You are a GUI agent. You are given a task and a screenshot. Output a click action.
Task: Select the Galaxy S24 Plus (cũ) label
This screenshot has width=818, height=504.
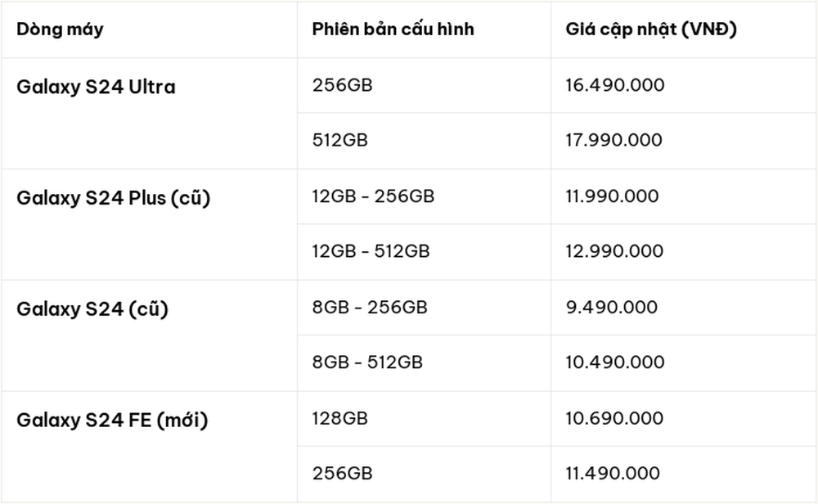click(113, 198)
